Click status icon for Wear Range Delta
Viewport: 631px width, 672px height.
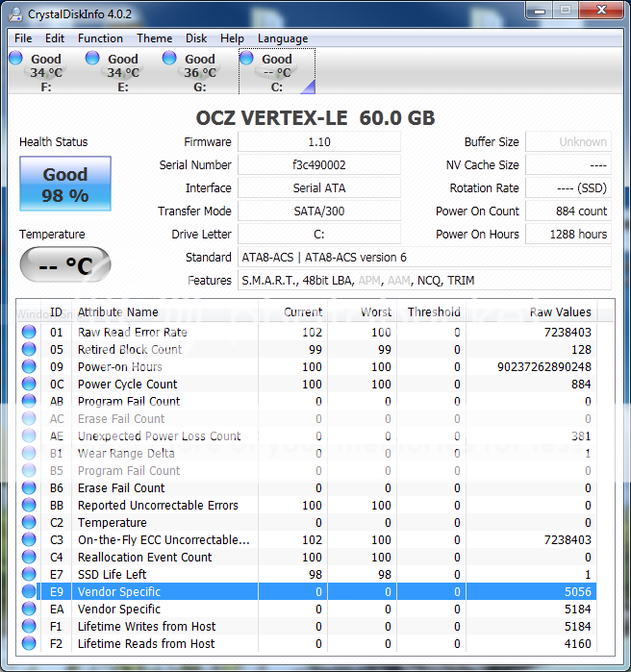click(x=29, y=454)
